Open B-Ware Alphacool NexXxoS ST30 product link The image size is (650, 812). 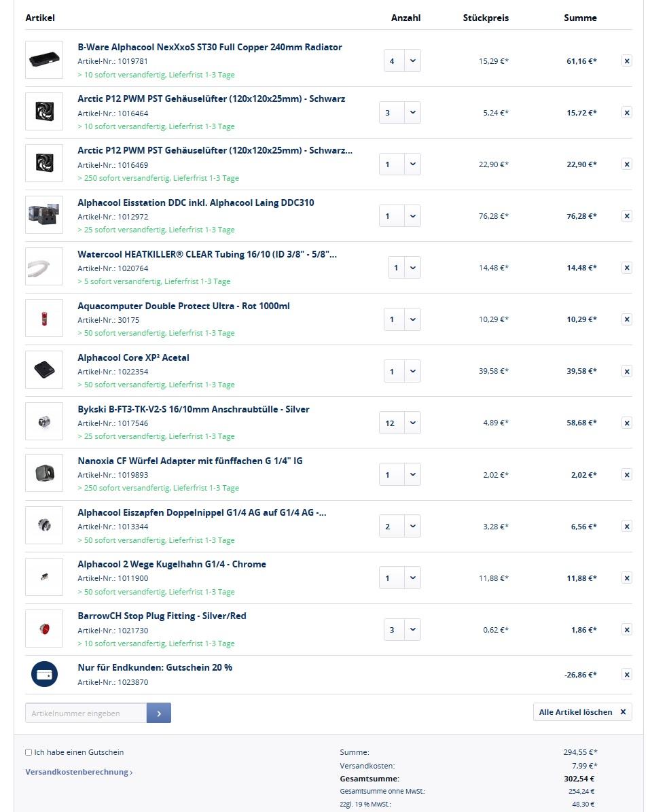click(x=210, y=47)
